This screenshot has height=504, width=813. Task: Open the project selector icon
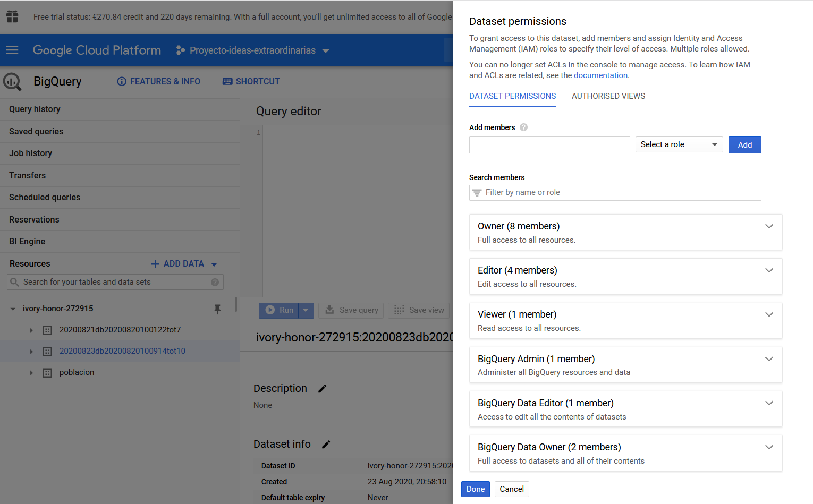(181, 50)
